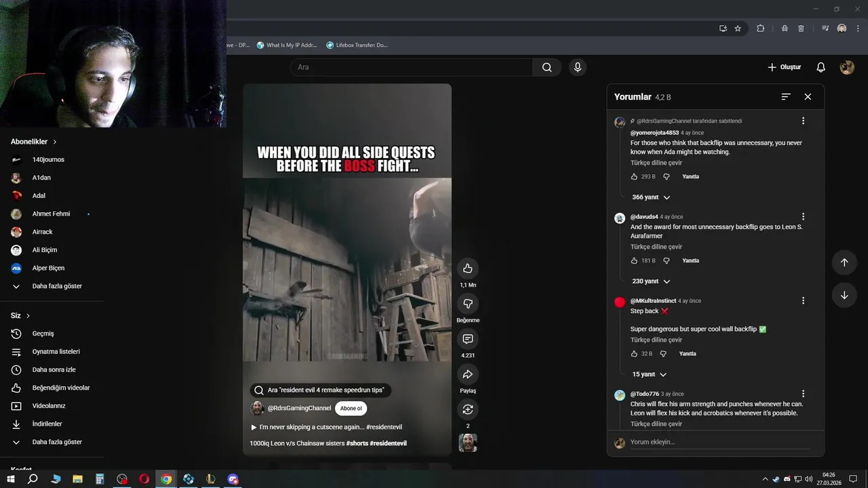Open more options for MKultraInstinct's comment
This screenshot has width=868, height=488.
coord(803,300)
